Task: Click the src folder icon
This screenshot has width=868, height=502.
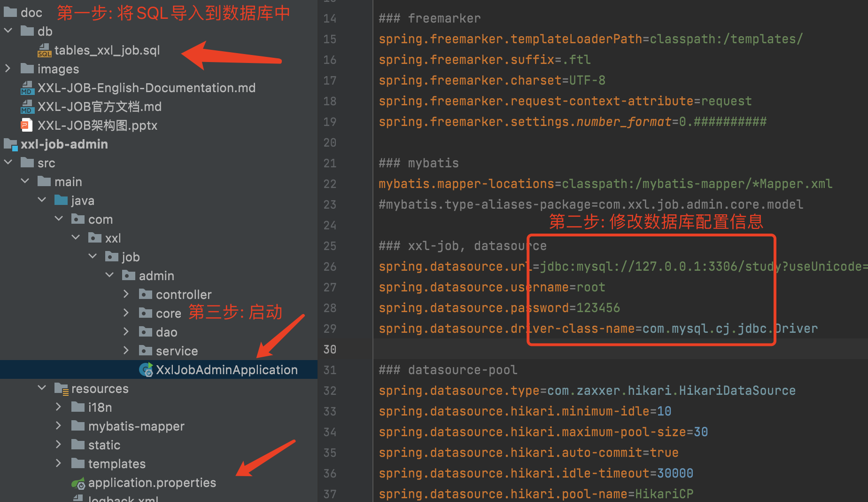Action: point(27,163)
